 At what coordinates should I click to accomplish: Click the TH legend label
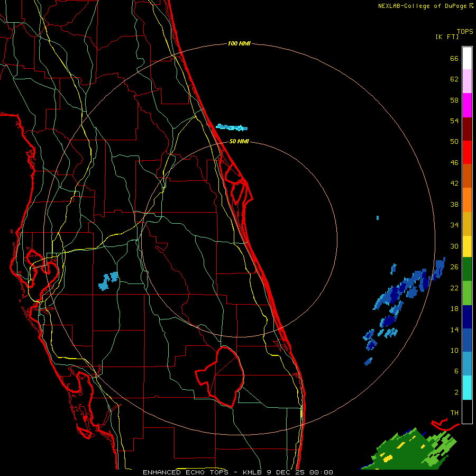454,413
